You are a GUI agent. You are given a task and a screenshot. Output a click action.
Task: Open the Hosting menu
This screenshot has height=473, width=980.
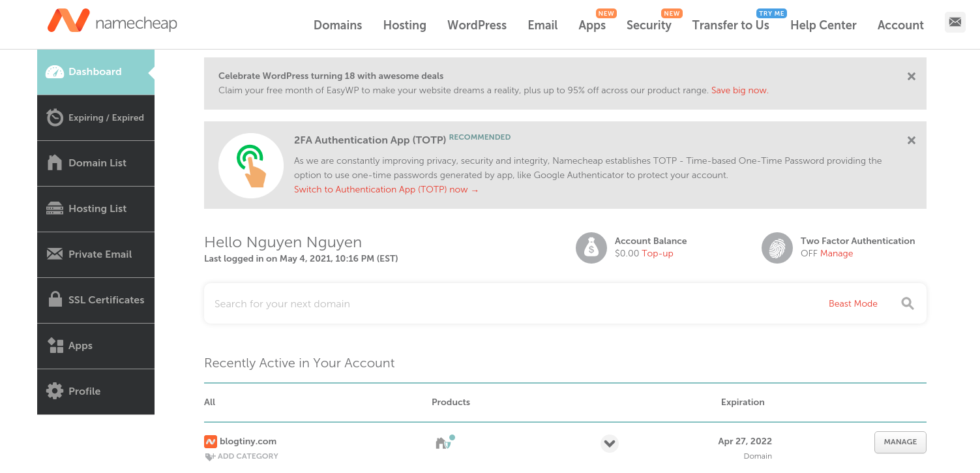tap(405, 25)
